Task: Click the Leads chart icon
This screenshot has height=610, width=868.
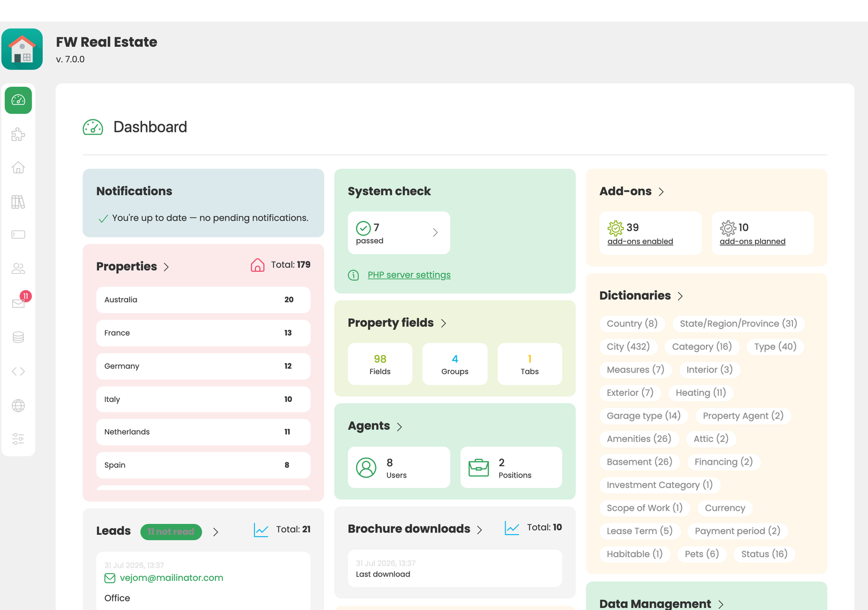Action: pyautogui.click(x=261, y=530)
